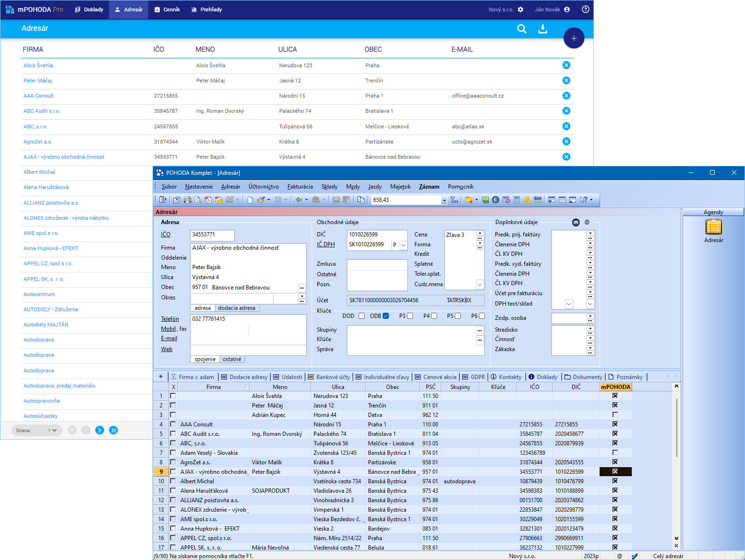Open the calculator icon in POHODA toolbar
745x560 pixels.
[x=516, y=200]
